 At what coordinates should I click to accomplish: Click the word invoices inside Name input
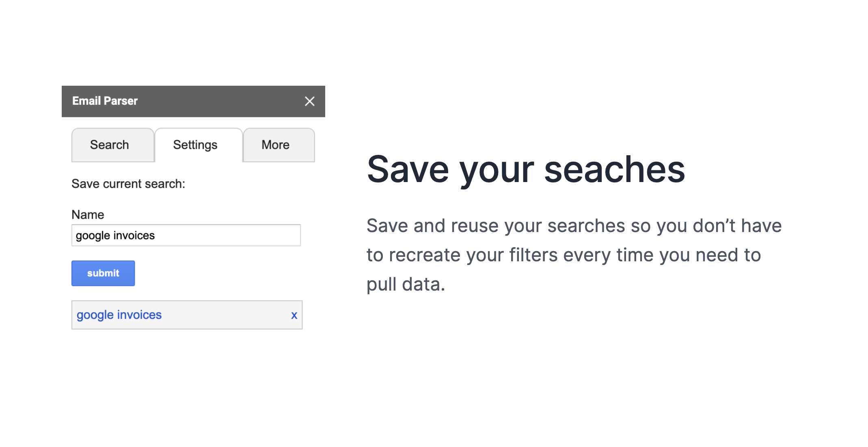pyautogui.click(x=134, y=235)
